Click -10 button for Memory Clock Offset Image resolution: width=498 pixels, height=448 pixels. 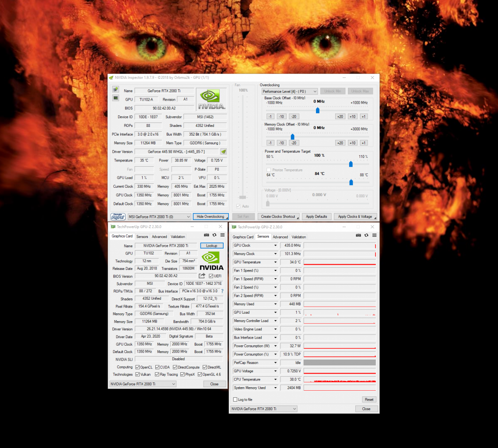281,143
